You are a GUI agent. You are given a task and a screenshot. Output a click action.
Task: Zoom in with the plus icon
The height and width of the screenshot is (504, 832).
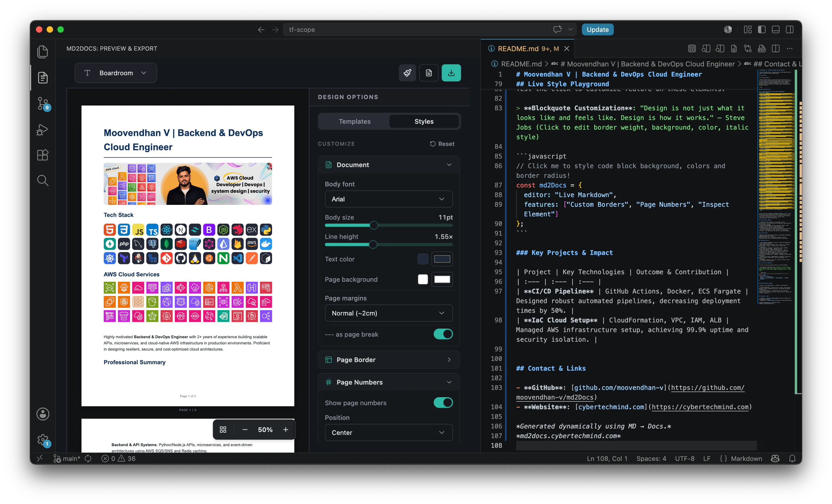(x=286, y=430)
